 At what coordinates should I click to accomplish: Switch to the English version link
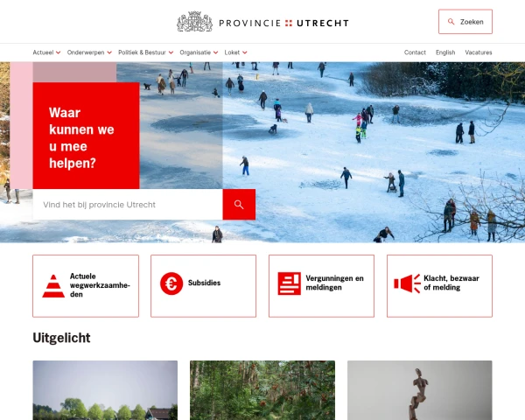click(x=445, y=52)
